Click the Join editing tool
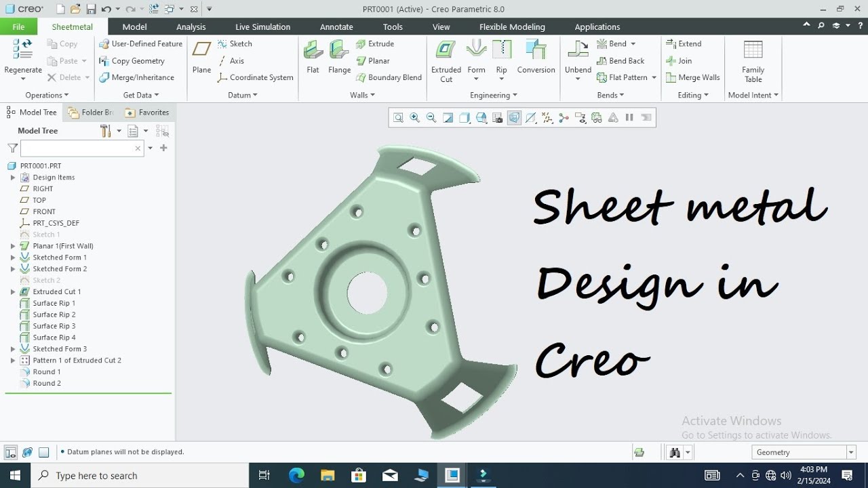Screen dimensions: 868x488 pyautogui.click(x=679, y=60)
